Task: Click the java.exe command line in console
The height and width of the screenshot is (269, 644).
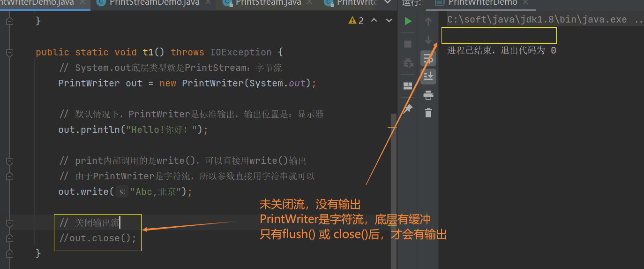Action: 545,20
